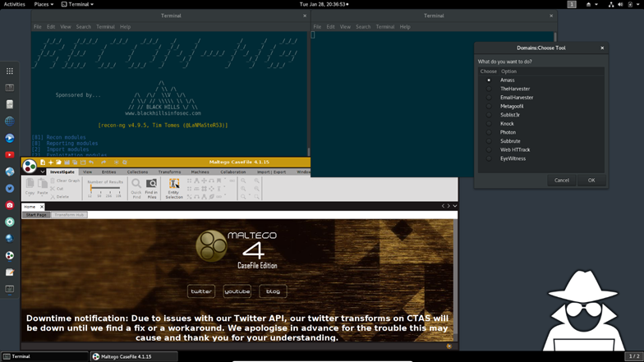Activate the Entity Selection tool

174,189
